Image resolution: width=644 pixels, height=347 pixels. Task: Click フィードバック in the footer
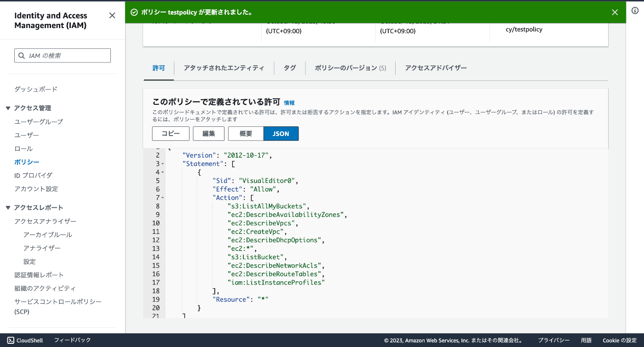[72, 340]
